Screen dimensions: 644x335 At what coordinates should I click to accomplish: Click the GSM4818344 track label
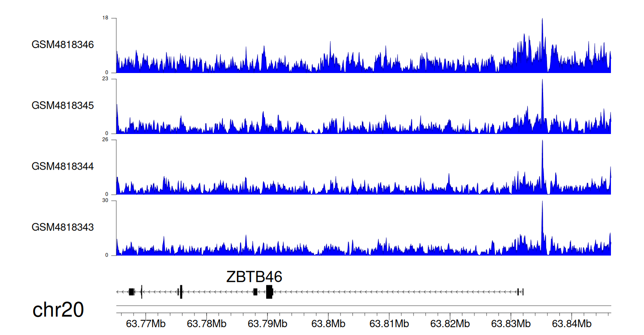pyautogui.click(x=63, y=166)
